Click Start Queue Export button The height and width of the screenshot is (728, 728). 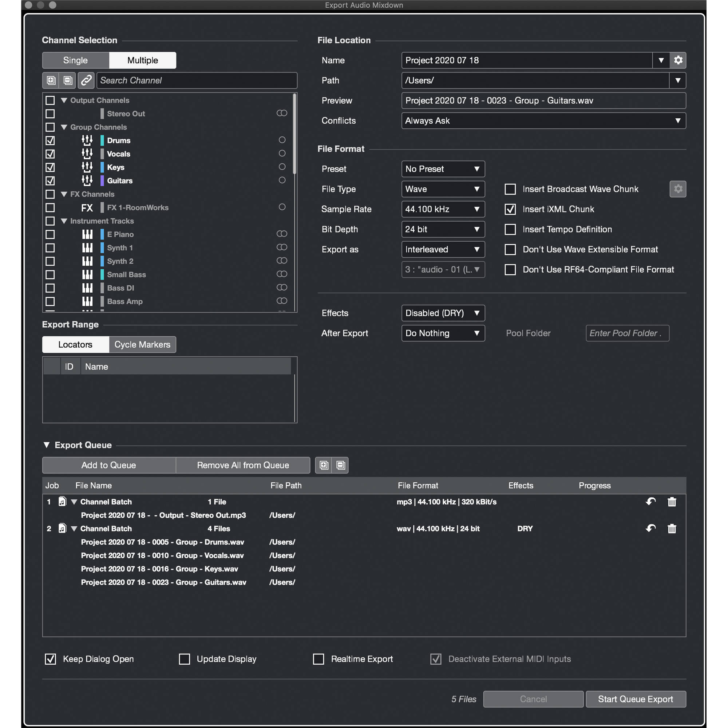tap(636, 699)
